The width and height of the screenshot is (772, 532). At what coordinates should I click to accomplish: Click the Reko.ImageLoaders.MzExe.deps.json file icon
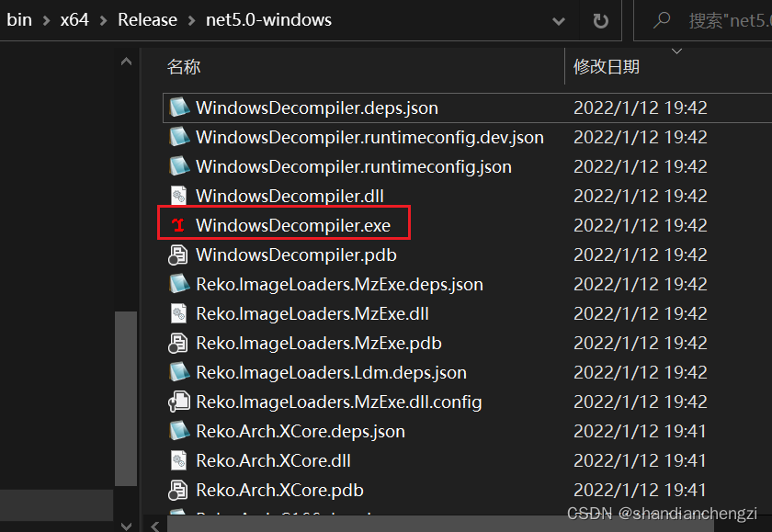click(x=179, y=284)
